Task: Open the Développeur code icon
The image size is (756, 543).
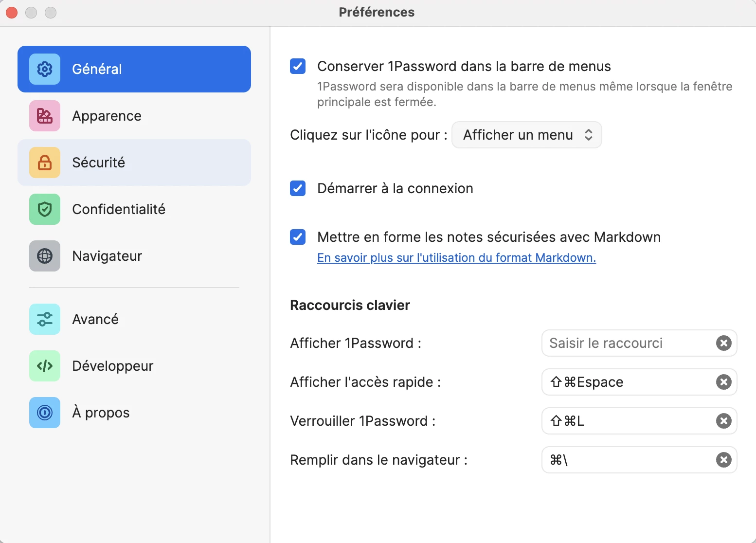Action: click(45, 366)
